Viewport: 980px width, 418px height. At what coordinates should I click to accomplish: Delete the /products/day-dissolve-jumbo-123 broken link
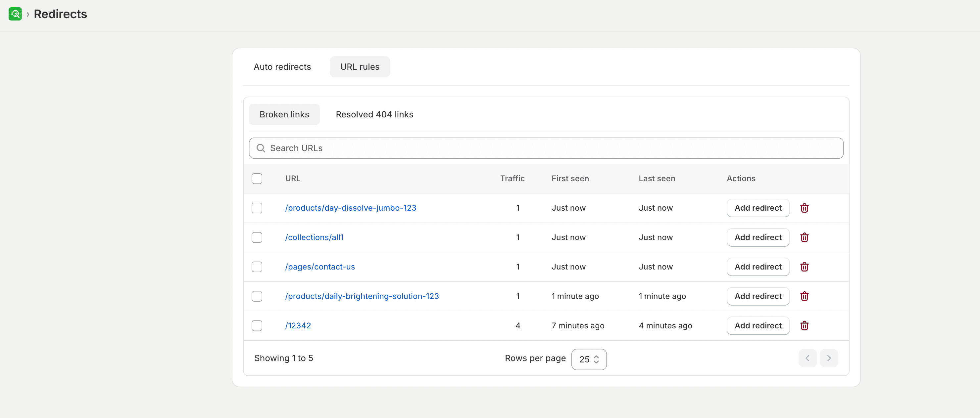(x=804, y=208)
